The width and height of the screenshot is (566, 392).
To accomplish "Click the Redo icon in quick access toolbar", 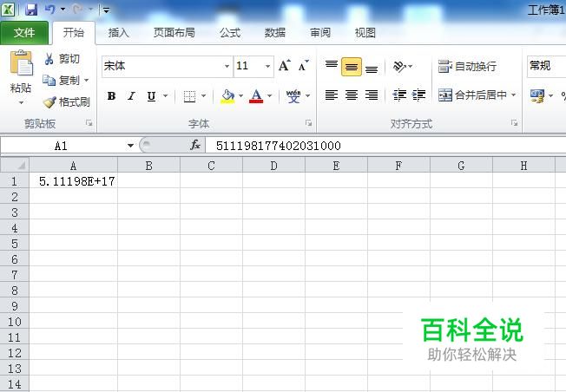I will [77, 10].
